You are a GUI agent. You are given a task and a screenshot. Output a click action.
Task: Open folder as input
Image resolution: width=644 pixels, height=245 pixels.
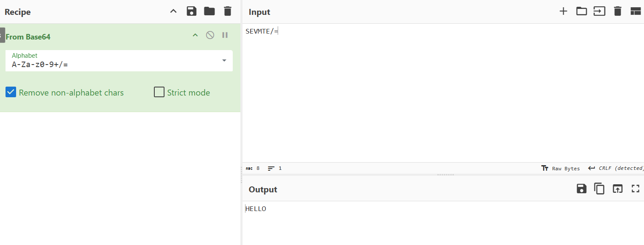(x=581, y=11)
